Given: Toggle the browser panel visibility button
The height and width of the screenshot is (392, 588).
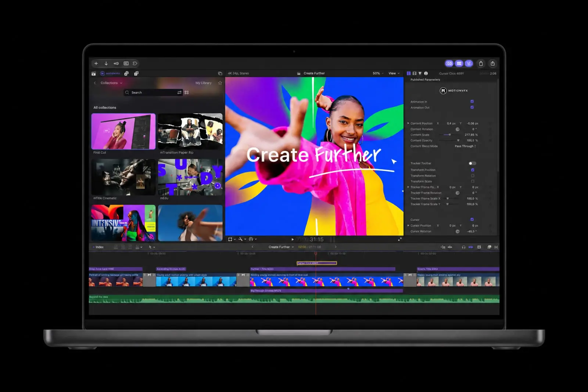Looking at the screenshot, I should 449,64.
